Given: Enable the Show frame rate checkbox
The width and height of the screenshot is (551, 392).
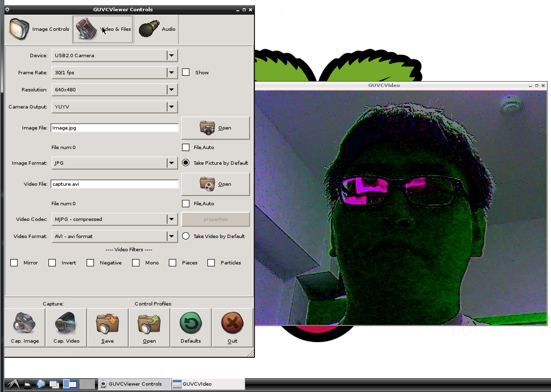Looking at the screenshot, I should click(x=186, y=72).
